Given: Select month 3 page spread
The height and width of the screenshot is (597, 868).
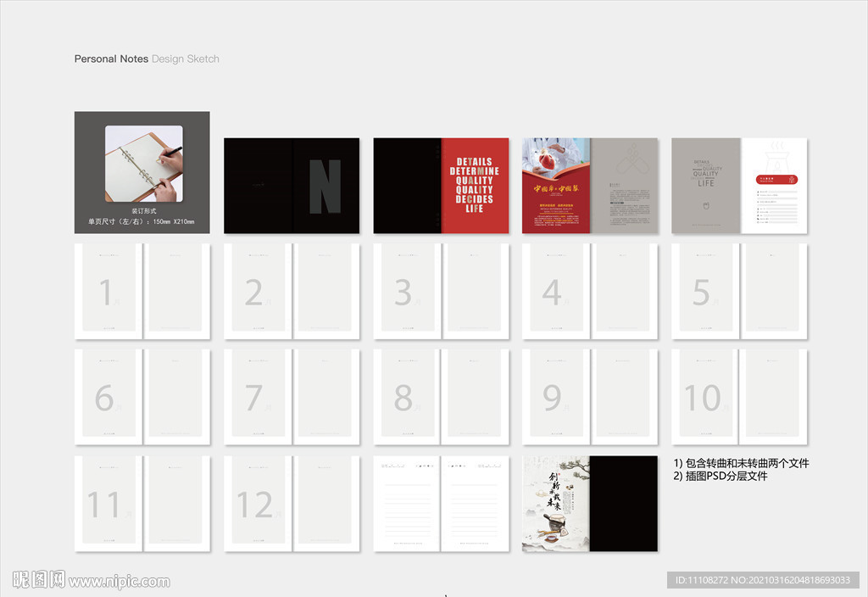Looking at the screenshot, I should [441, 292].
